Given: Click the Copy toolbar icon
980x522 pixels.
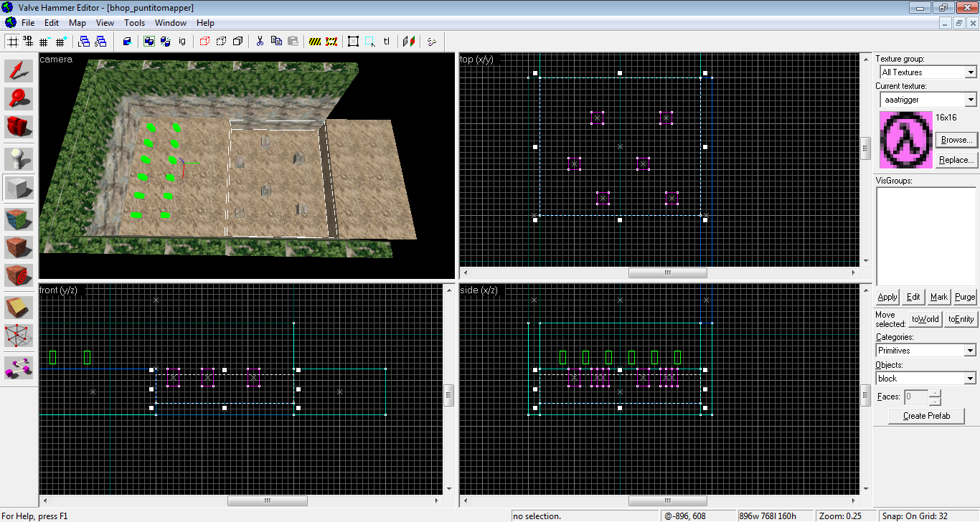Looking at the screenshot, I should (276, 42).
